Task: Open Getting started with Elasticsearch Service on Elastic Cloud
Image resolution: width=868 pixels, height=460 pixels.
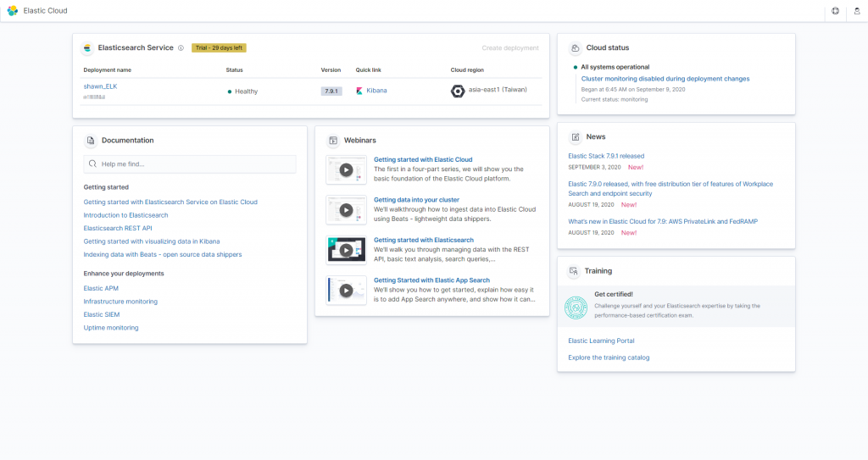Action: point(170,202)
